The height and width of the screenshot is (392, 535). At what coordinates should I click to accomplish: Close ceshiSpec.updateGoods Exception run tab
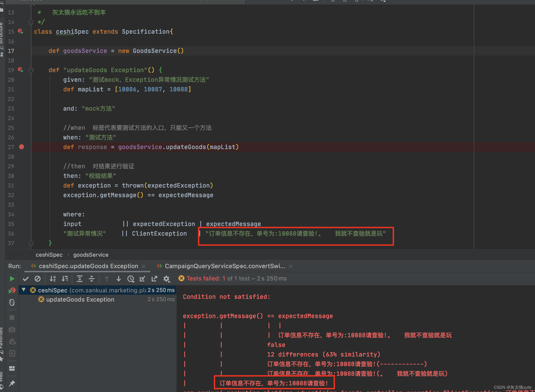(143, 266)
